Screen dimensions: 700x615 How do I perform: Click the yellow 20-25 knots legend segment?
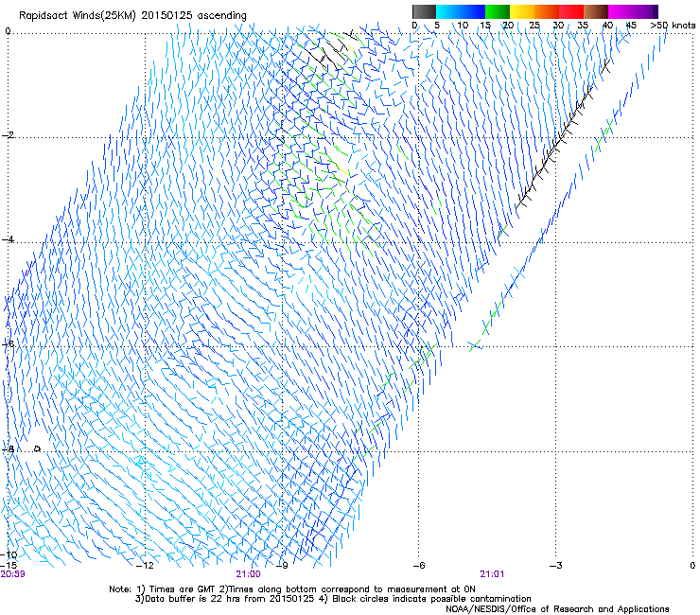tap(522, 11)
